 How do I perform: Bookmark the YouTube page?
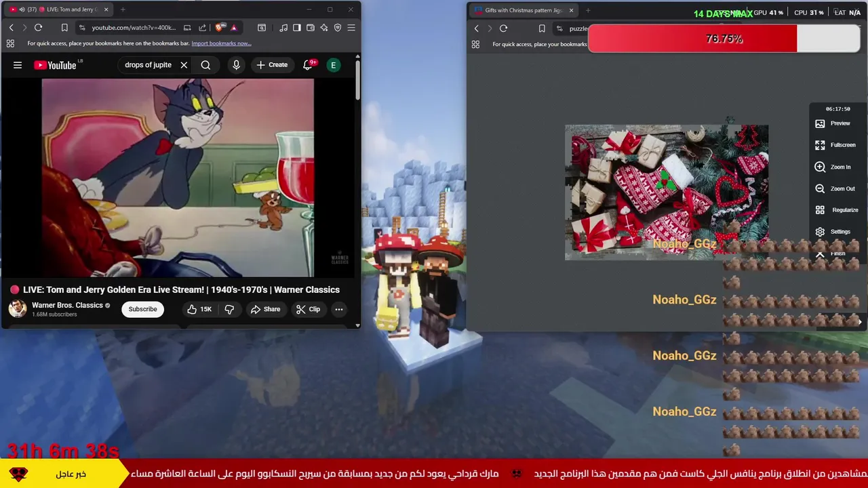coord(64,28)
